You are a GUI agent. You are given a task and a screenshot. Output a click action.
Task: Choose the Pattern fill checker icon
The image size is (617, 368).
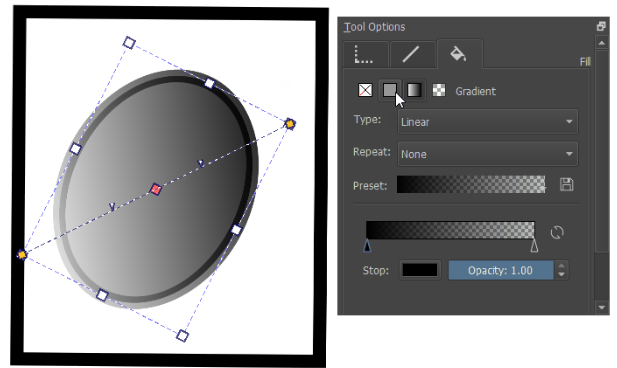(x=439, y=90)
